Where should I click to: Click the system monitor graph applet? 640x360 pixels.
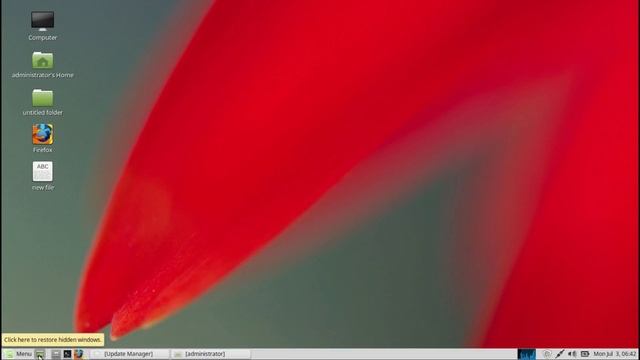527,354
